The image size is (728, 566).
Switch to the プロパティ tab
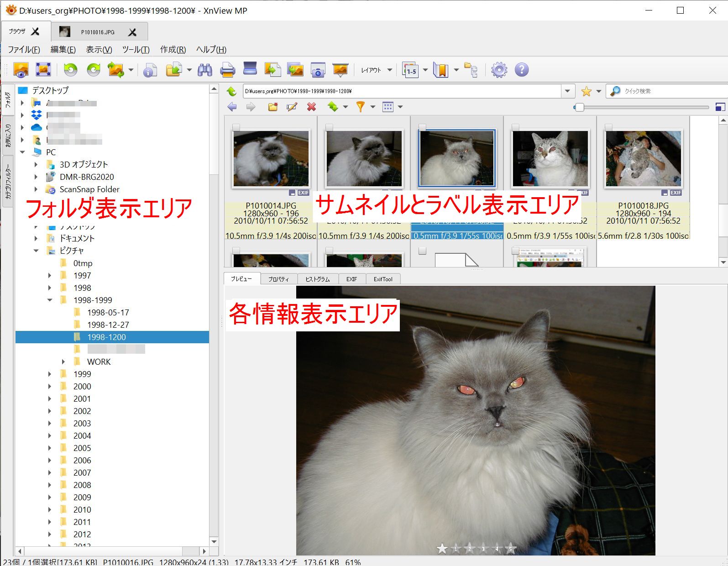[x=278, y=279]
